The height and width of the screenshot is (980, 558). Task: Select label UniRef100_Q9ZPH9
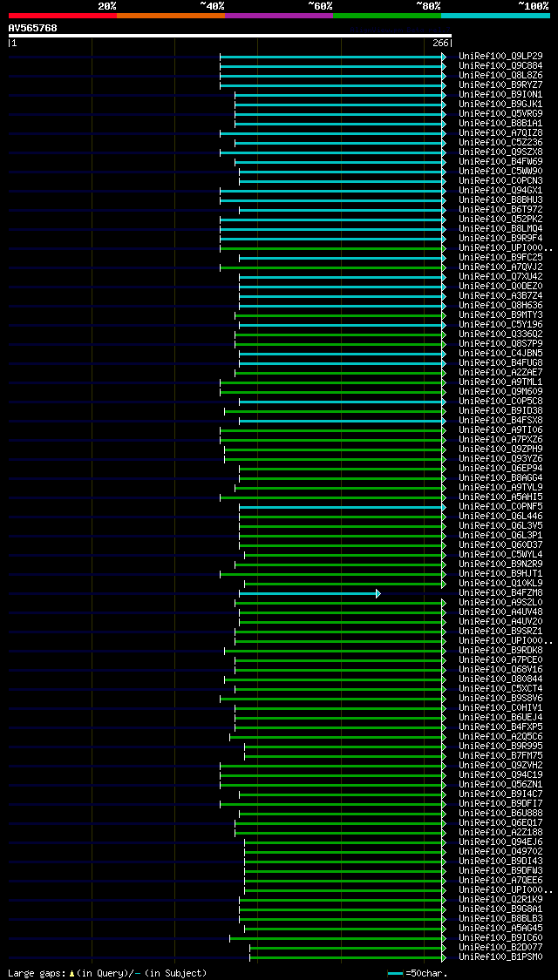point(500,449)
